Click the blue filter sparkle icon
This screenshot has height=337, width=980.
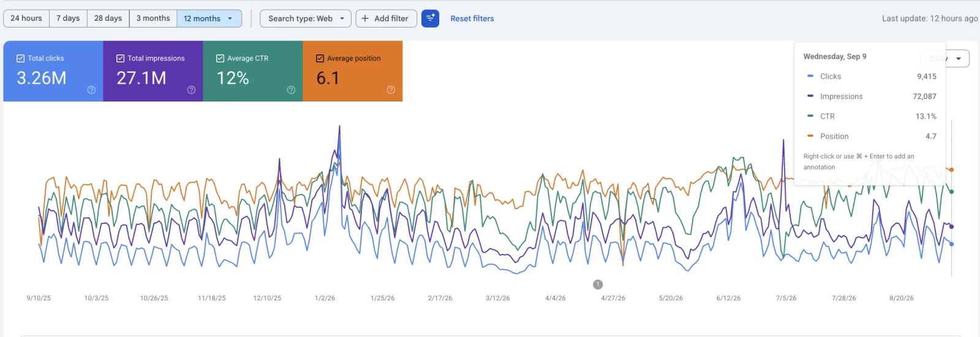430,18
